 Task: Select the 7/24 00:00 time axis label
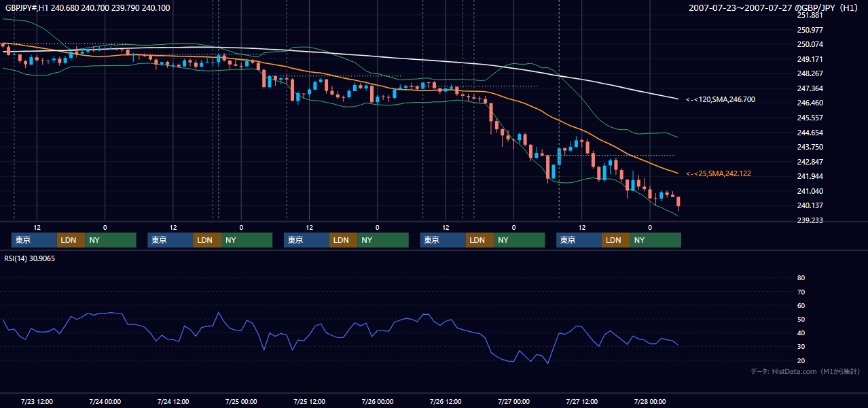click(105, 401)
